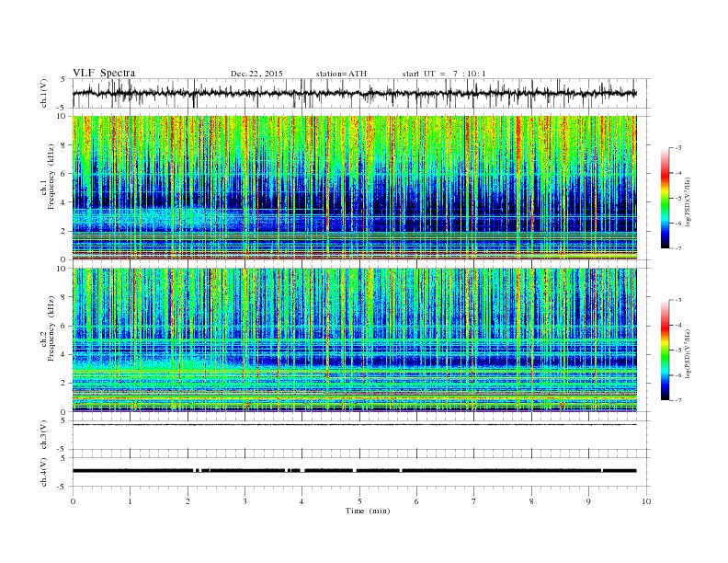Click the ch.2 spectrogram panel
Screen dimensions: 728x563
(x=354, y=340)
